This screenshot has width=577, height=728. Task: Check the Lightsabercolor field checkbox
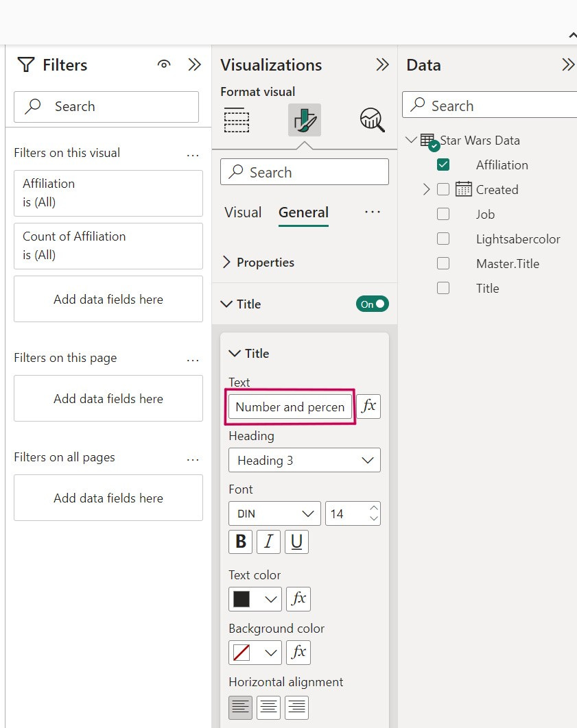click(443, 238)
